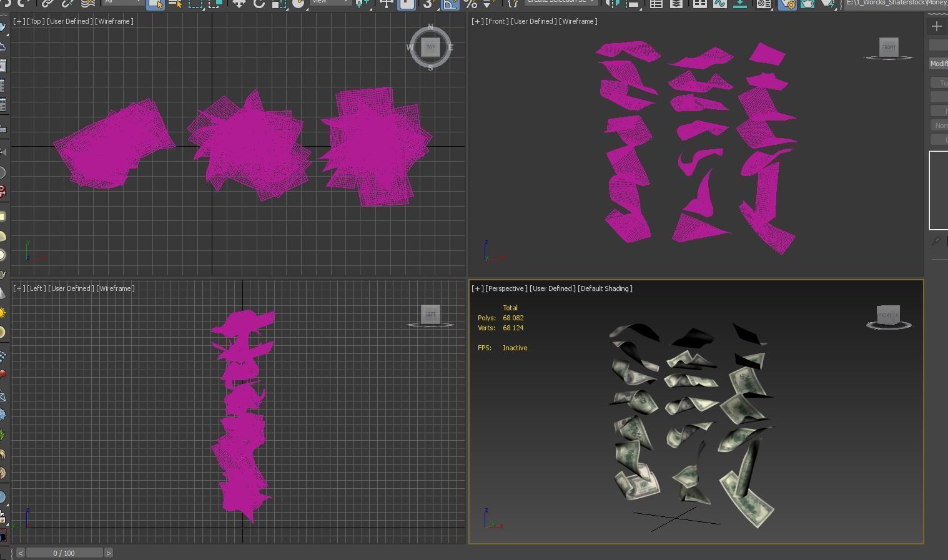Open the Schematic View

739,2
